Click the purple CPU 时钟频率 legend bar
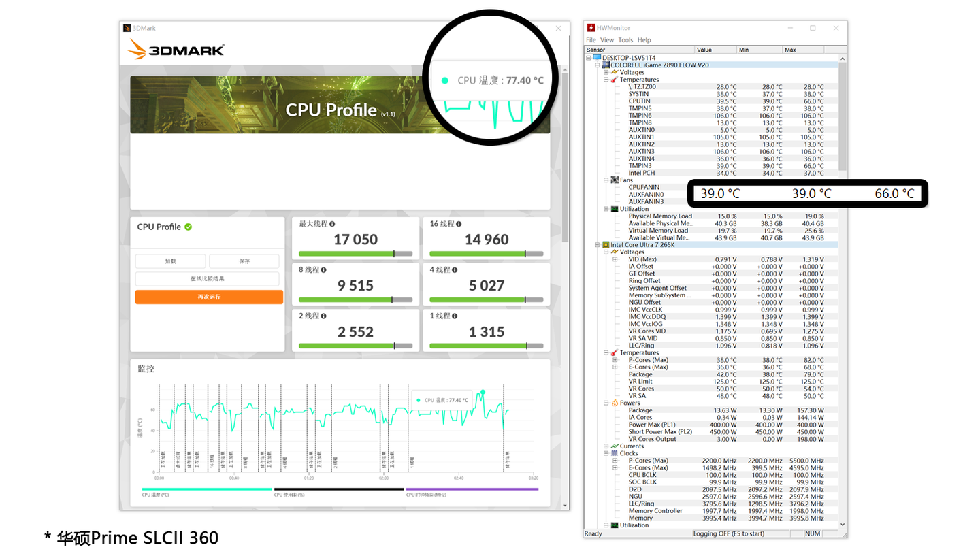Image resolution: width=980 pixels, height=560 pixels. pos(472,489)
